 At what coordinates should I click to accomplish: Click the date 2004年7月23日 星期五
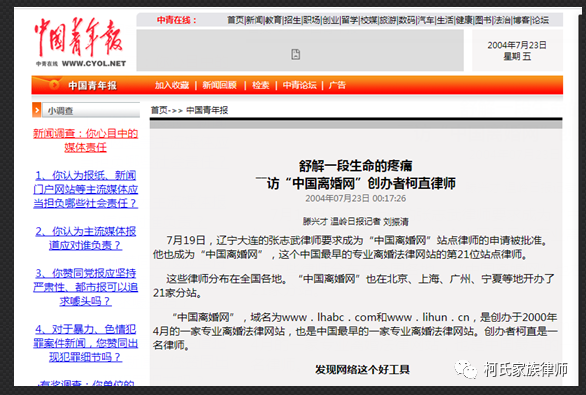pyautogui.click(x=517, y=50)
